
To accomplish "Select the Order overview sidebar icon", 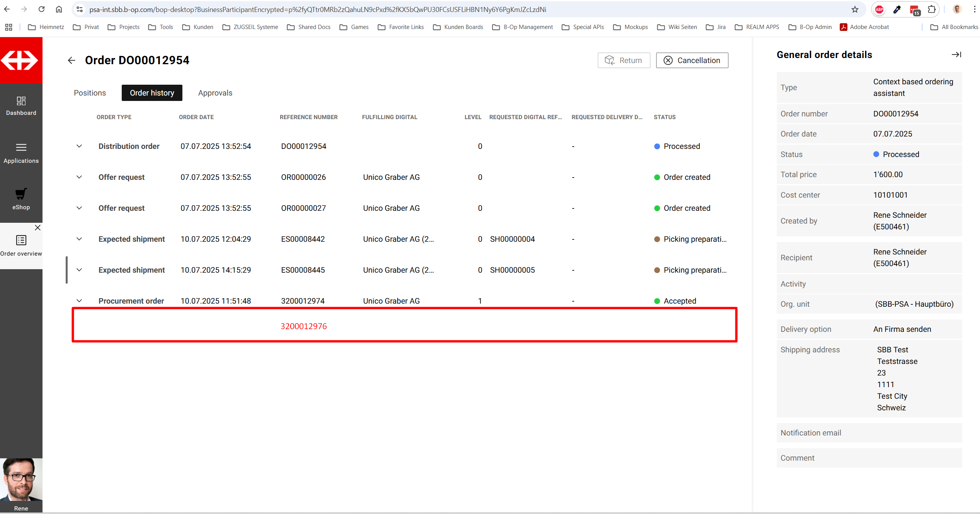I will pyautogui.click(x=21, y=241).
